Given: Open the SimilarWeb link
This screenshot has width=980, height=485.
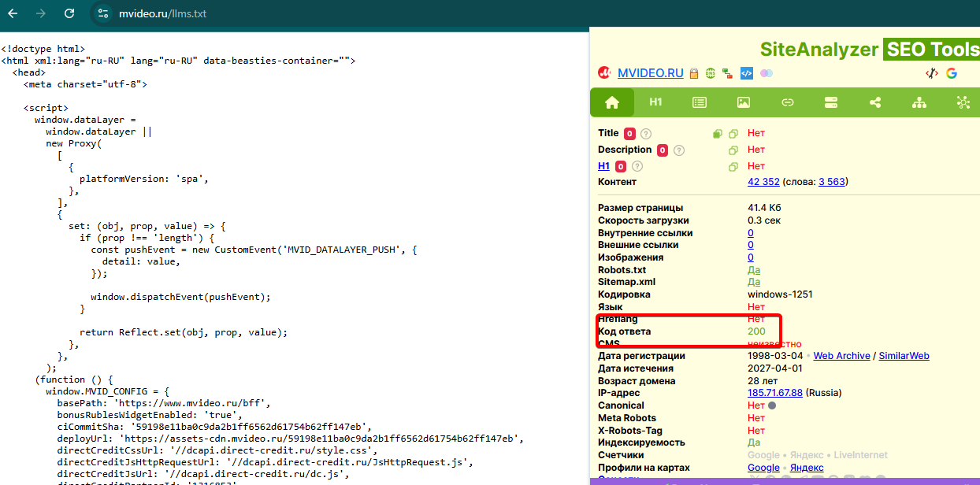Looking at the screenshot, I should pos(904,356).
